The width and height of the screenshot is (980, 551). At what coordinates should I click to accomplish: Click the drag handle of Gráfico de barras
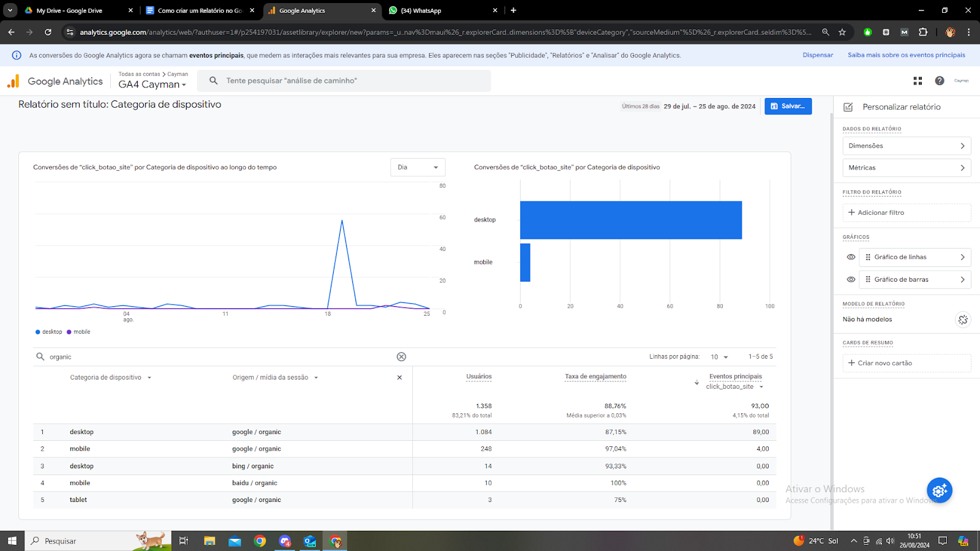point(868,279)
